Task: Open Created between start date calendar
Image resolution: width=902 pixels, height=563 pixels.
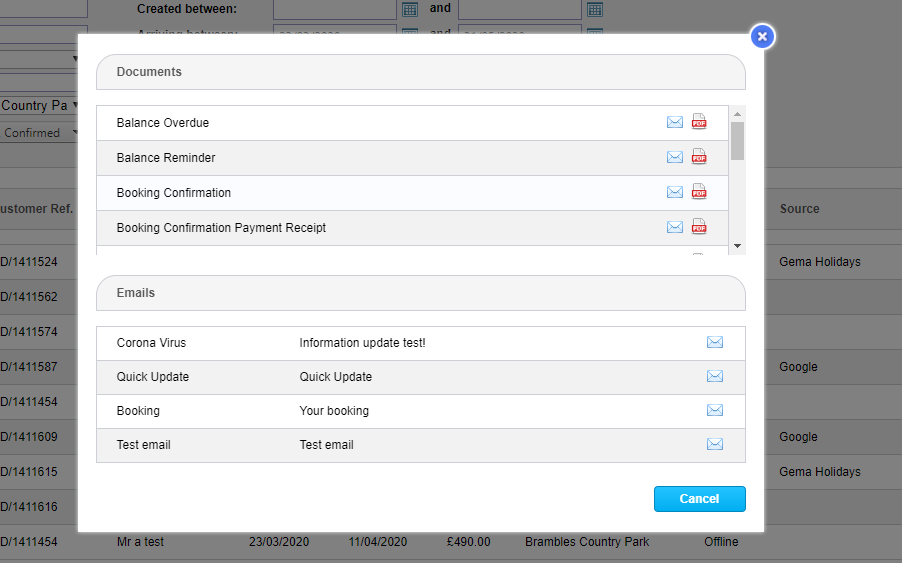Action: 409,9
